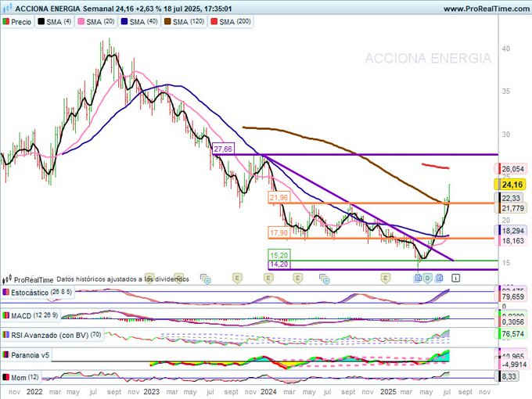Viewport: 532px width, 399px height.
Task: Click the earnings marker at start of 2023
Action: pos(149,278)
